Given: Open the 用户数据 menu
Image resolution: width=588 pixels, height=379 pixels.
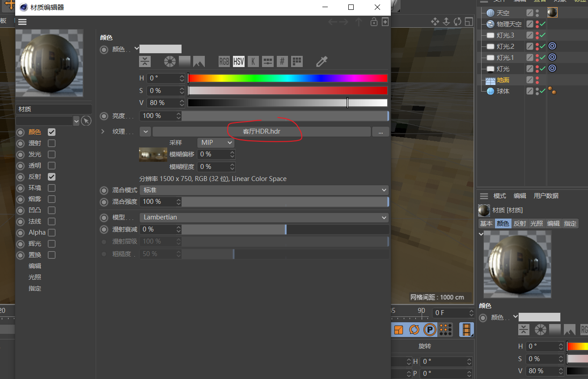Looking at the screenshot, I should 546,196.
